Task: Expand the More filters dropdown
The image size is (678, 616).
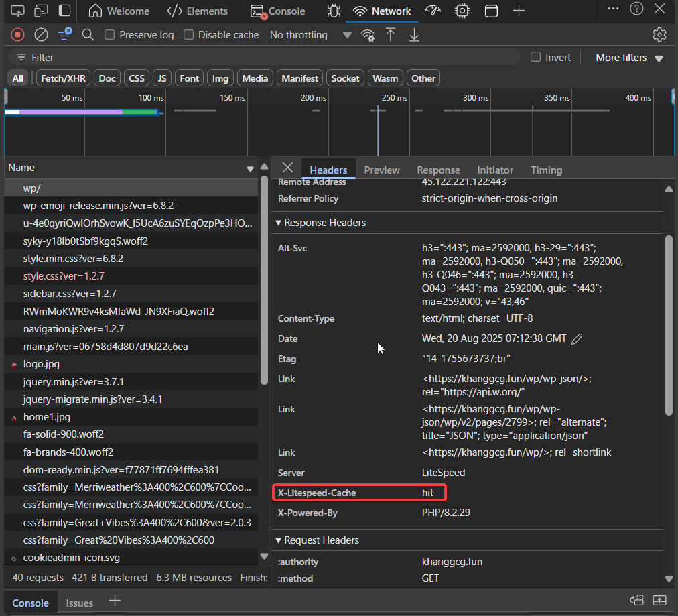Action: (629, 58)
